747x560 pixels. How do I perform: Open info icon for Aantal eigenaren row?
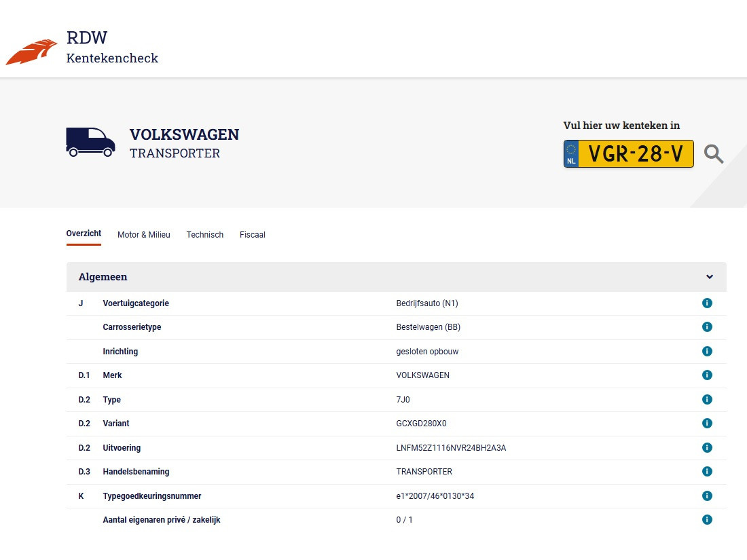click(707, 519)
